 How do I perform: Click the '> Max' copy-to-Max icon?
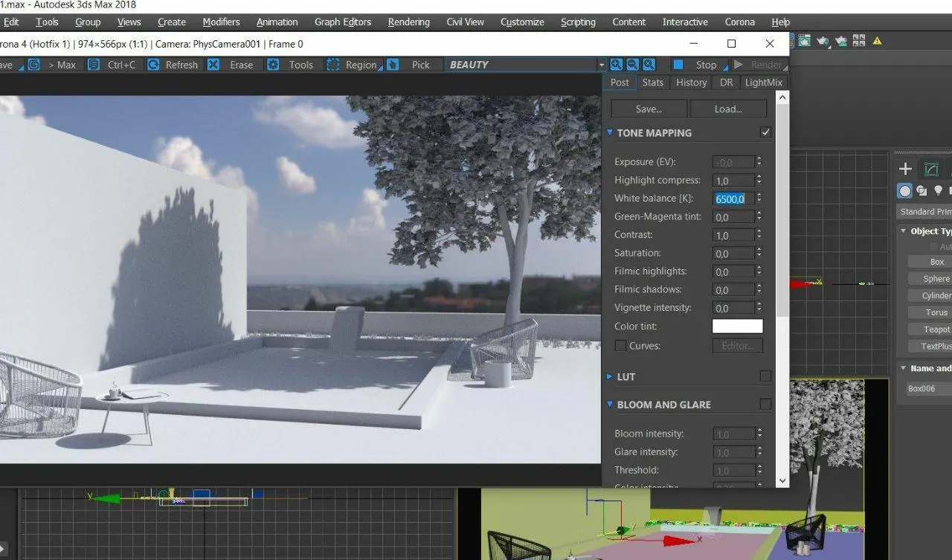click(x=33, y=65)
